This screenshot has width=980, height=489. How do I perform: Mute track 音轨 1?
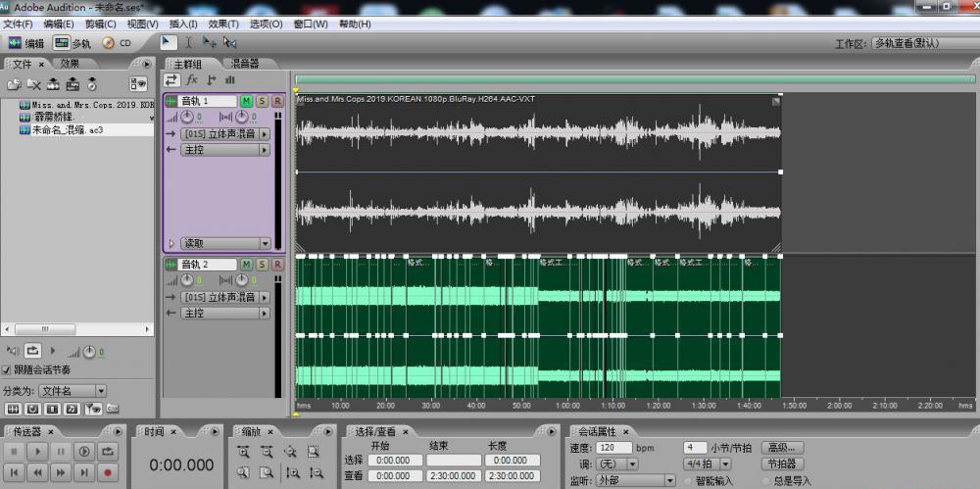point(246,101)
